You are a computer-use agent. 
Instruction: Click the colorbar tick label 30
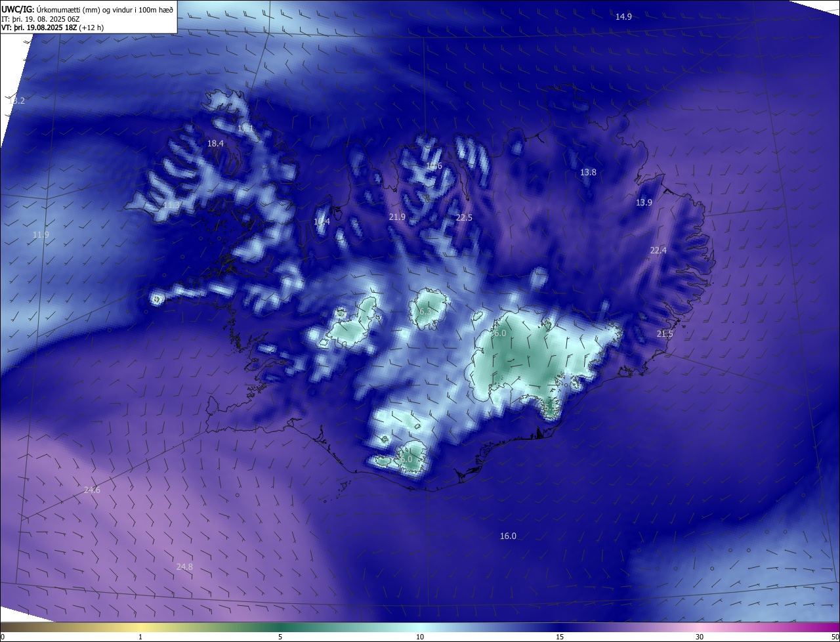(x=700, y=637)
